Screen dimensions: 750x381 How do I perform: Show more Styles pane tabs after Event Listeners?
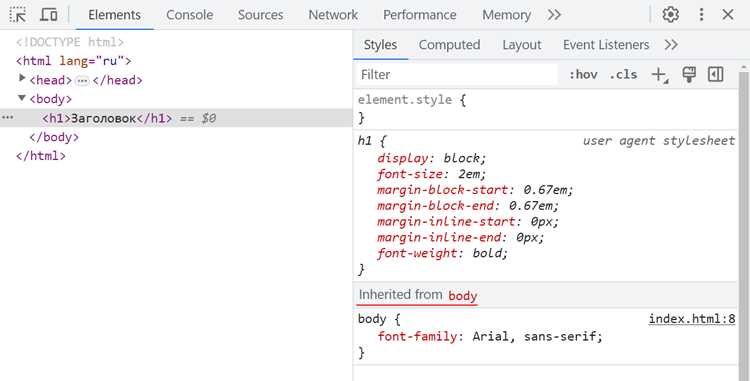[x=671, y=45]
